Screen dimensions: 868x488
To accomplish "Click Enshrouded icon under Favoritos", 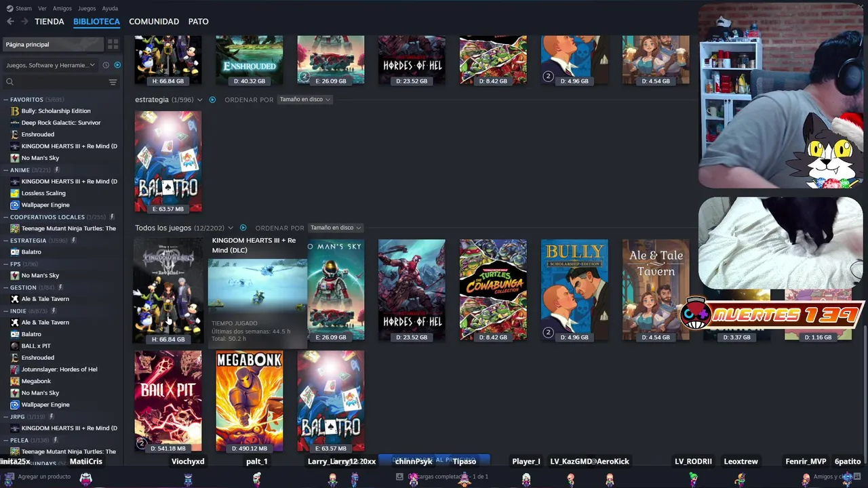I will [15, 134].
